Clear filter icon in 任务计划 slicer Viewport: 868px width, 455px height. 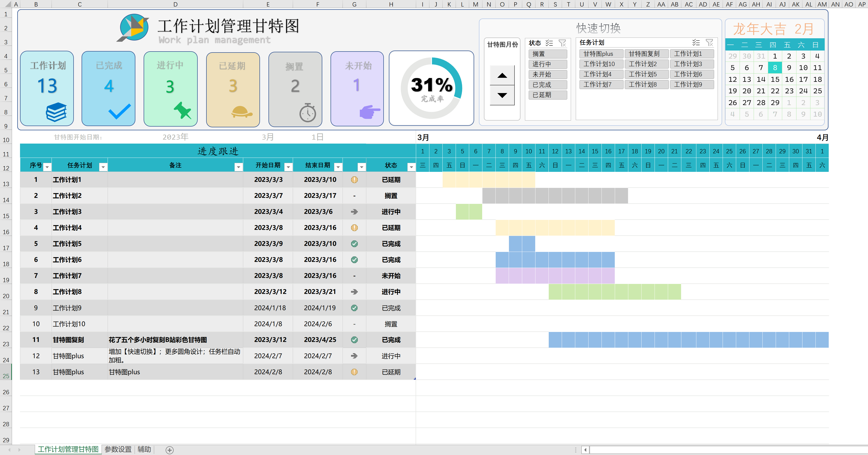(709, 43)
